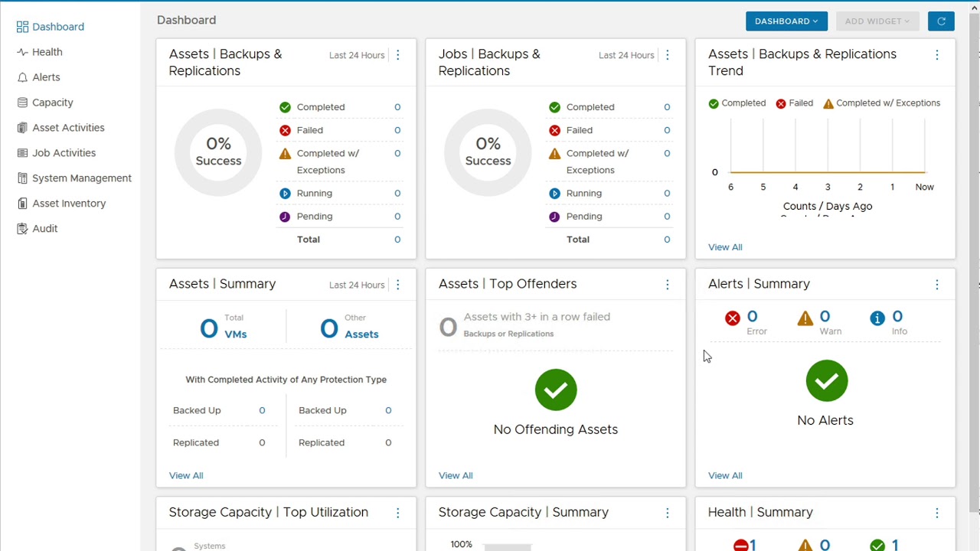
Task: Click the page vertical scrollbar
Action: point(974,230)
